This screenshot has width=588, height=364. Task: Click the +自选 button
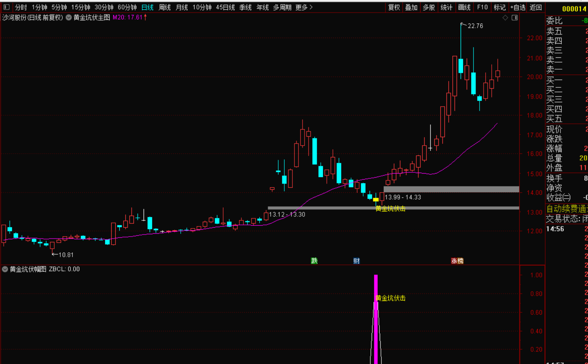tap(518, 7)
